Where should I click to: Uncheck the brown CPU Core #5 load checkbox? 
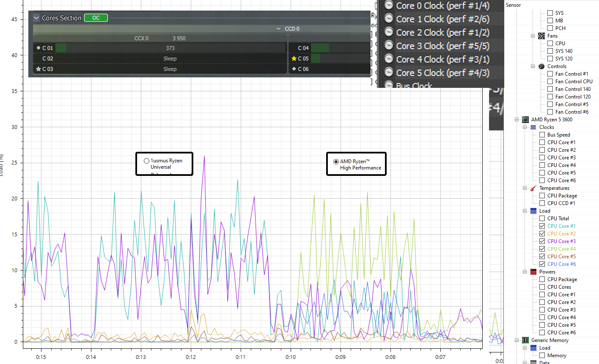click(542, 257)
